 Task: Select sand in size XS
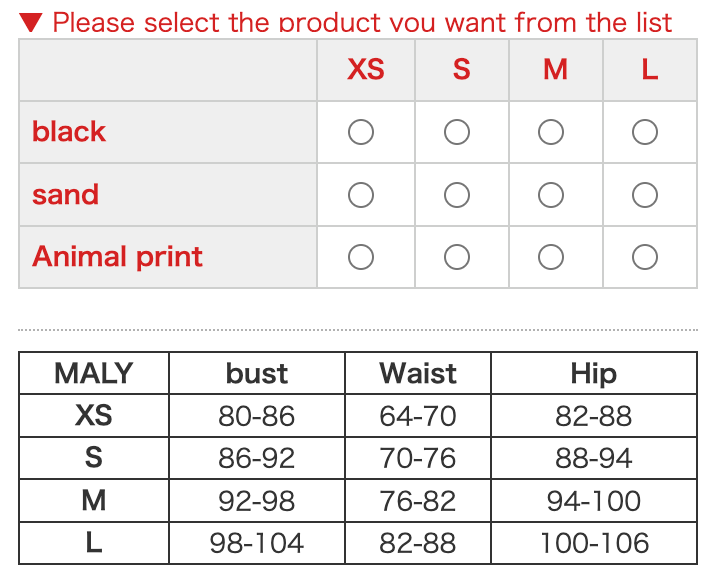click(x=361, y=195)
